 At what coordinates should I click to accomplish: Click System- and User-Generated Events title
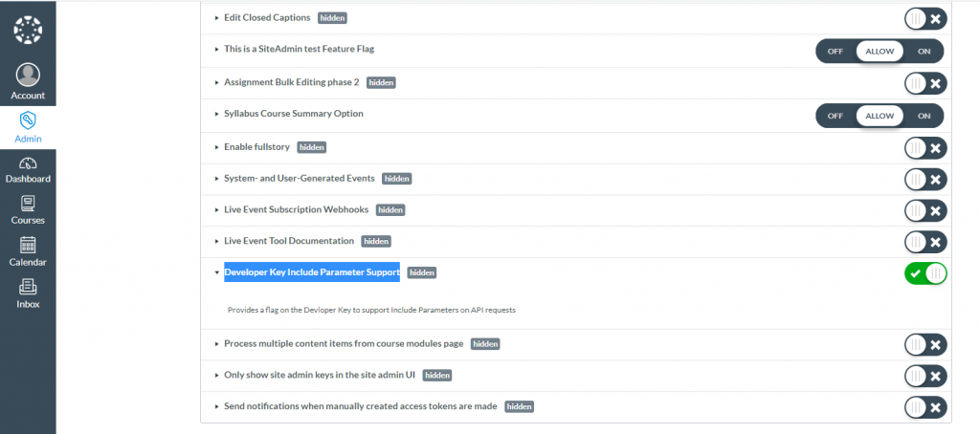coord(300,178)
